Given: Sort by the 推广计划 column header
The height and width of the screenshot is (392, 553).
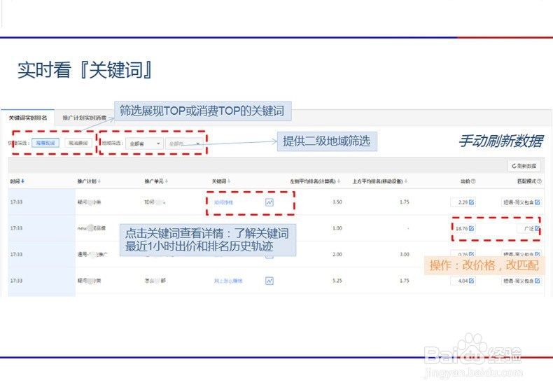Looking at the screenshot, I should [89, 181].
